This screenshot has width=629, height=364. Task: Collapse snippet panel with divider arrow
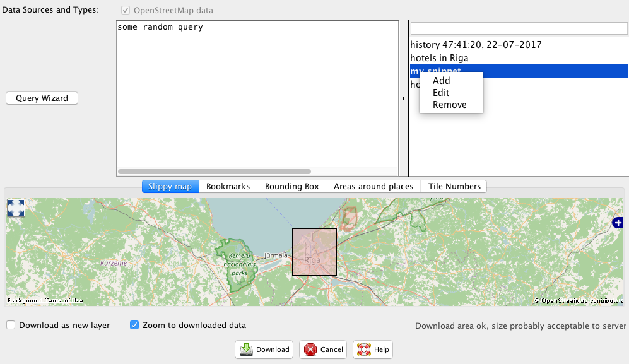point(404,98)
